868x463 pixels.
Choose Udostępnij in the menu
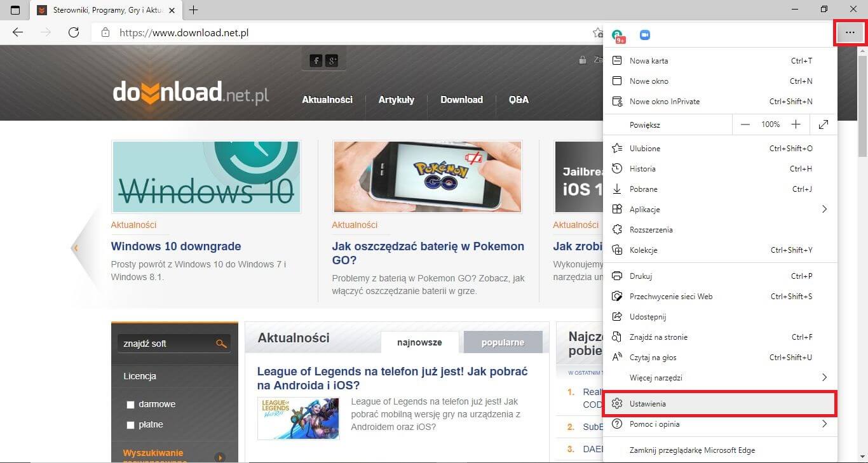720,317
